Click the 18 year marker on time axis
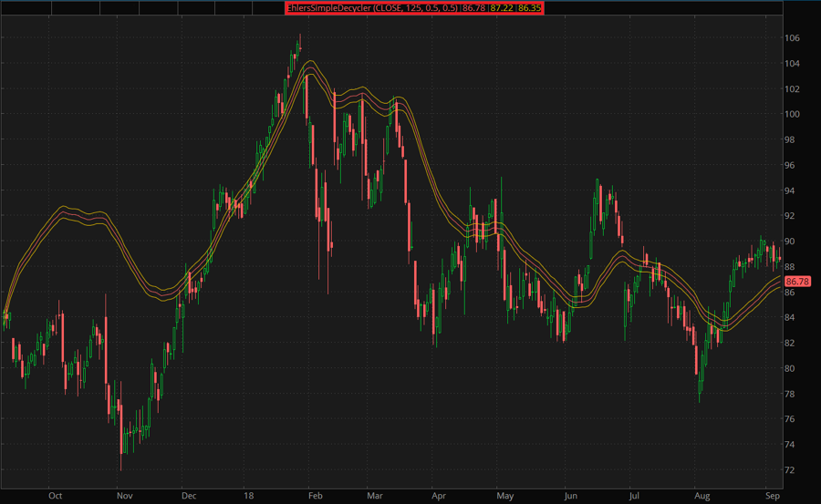 pos(246,496)
